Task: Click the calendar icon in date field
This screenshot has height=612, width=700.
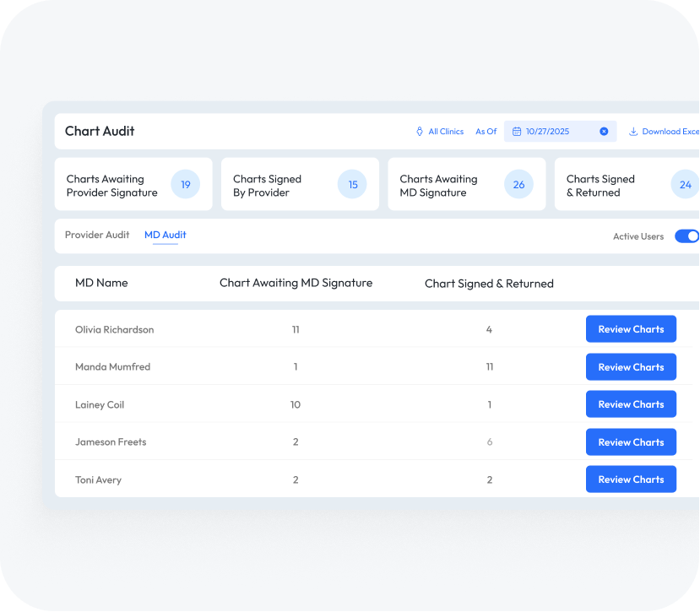Action: tap(517, 132)
